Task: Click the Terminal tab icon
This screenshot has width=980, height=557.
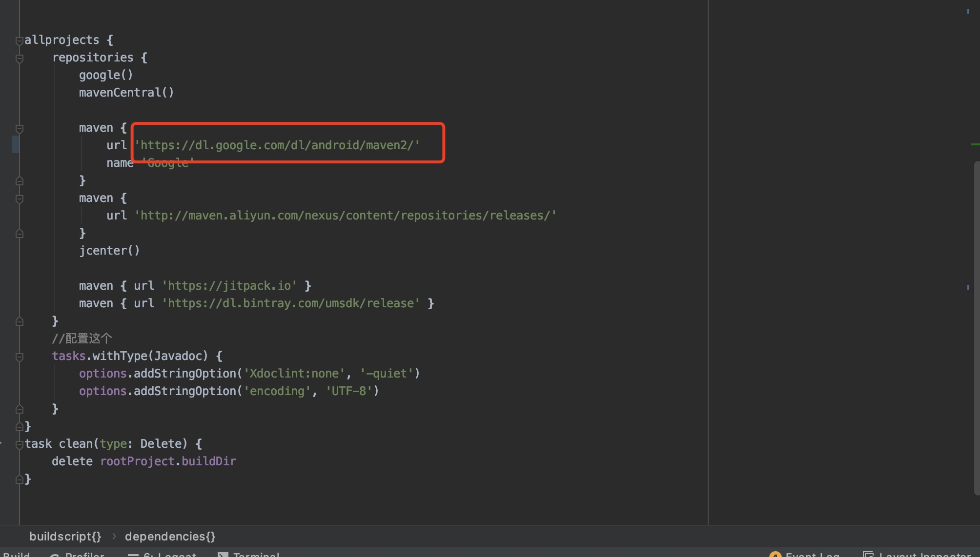Action: (x=223, y=555)
